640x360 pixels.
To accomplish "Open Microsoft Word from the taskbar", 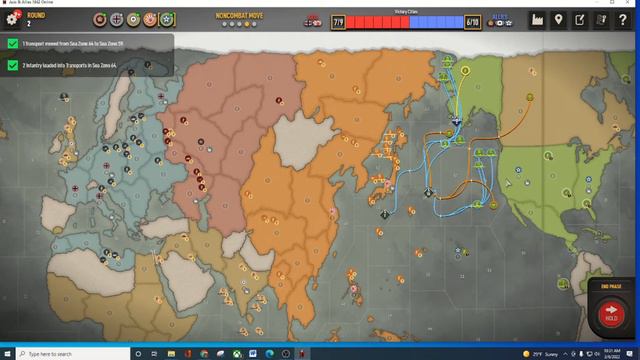I will (x=253, y=353).
